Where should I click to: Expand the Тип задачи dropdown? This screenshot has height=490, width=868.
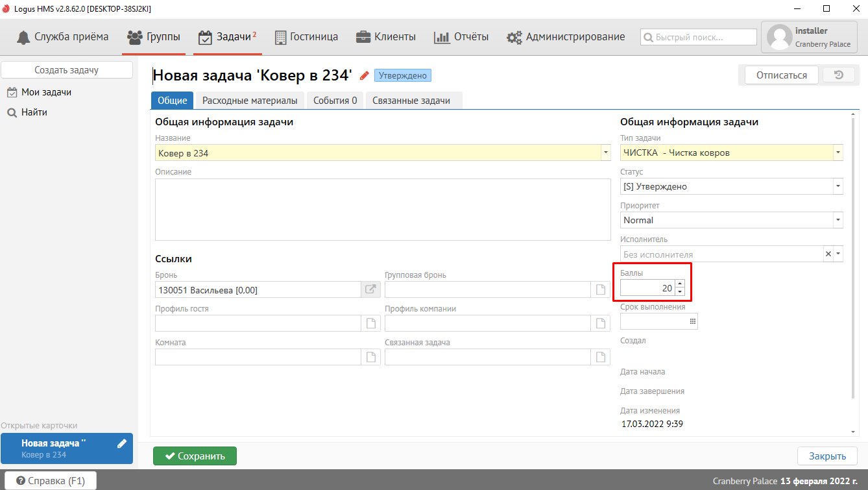point(838,153)
